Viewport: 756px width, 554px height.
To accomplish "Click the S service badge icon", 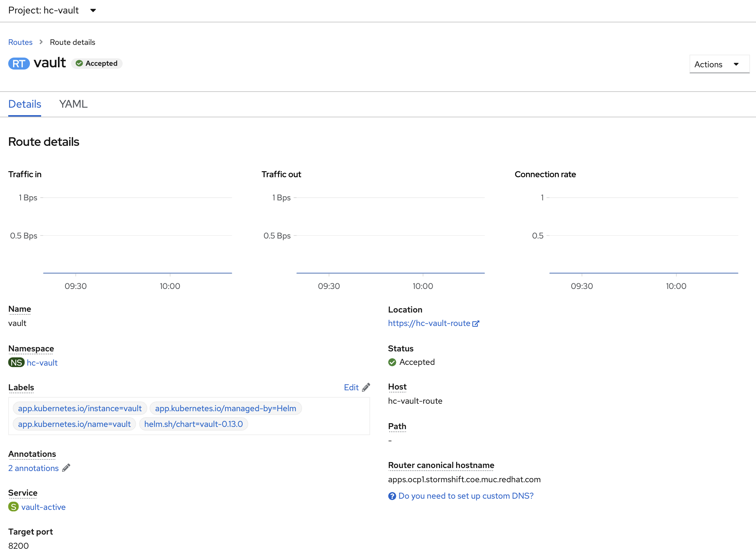I will 13,507.
